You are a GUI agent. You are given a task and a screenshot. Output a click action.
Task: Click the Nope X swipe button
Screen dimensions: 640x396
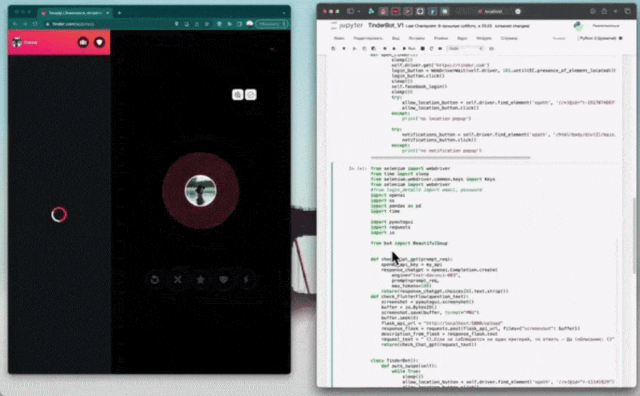(178, 280)
